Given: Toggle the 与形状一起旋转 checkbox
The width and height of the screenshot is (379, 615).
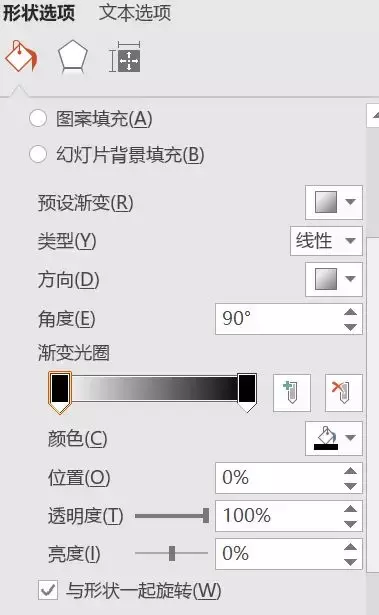Looking at the screenshot, I should pyautogui.click(x=48, y=590).
